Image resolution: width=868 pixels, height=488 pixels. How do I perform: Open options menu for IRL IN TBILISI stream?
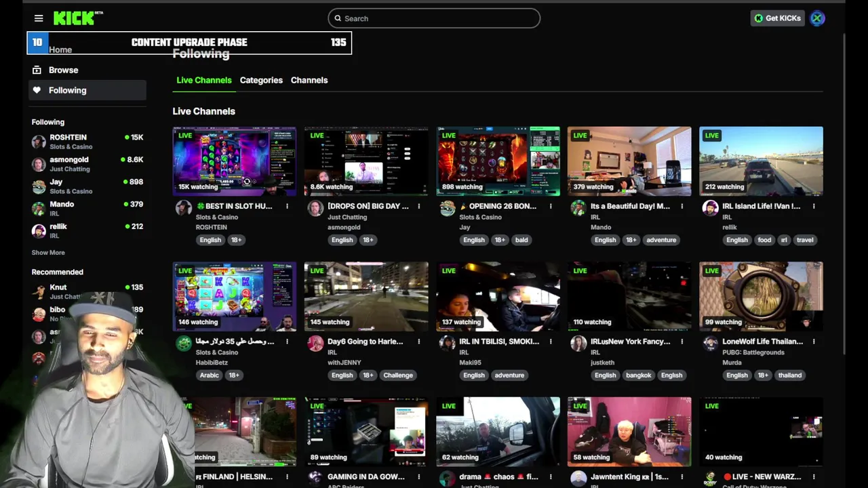tap(551, 342)
